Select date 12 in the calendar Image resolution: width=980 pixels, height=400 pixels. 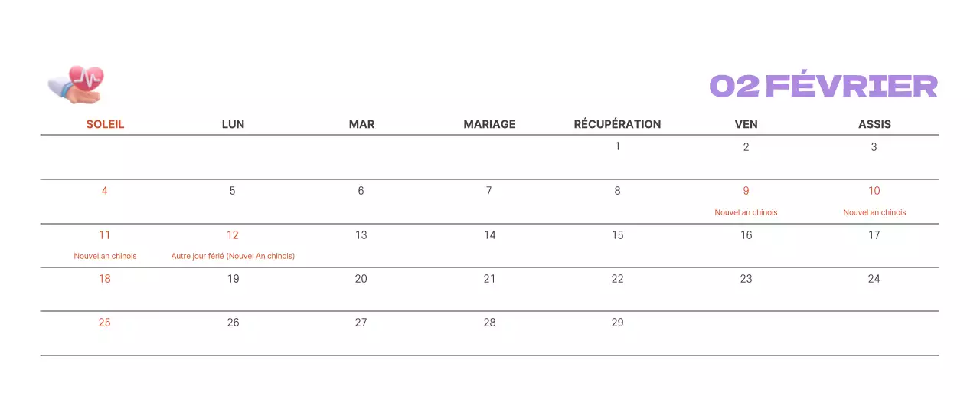233,235
